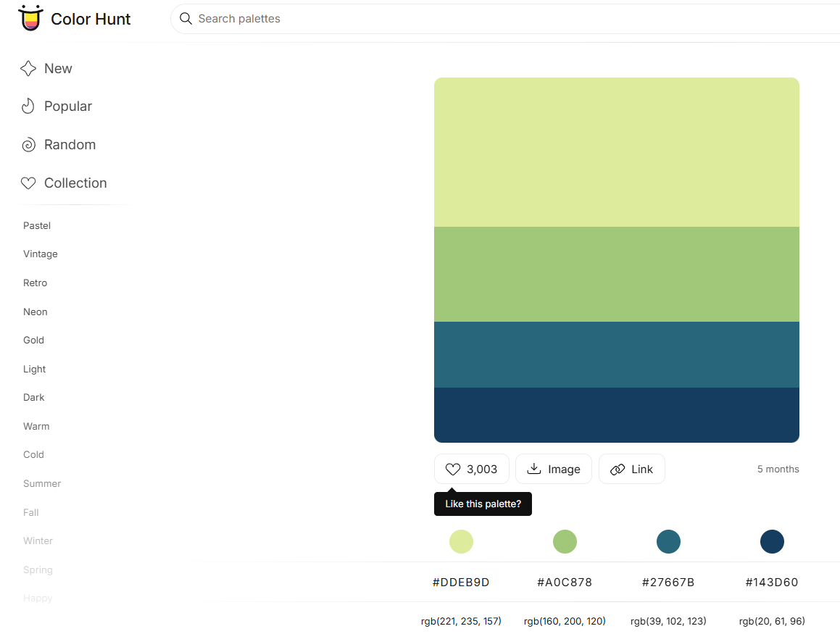Filter by the Warm tag

pyautogui.click(x=36, y=426)
